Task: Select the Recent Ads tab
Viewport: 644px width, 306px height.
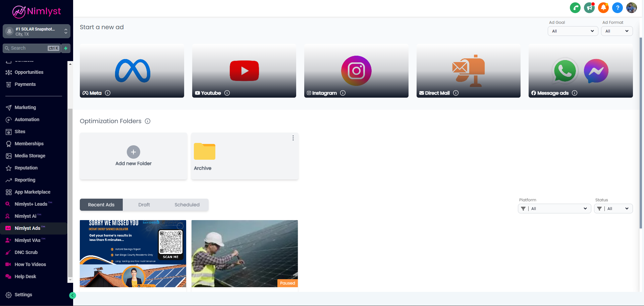Action: [x=101, y=205]
